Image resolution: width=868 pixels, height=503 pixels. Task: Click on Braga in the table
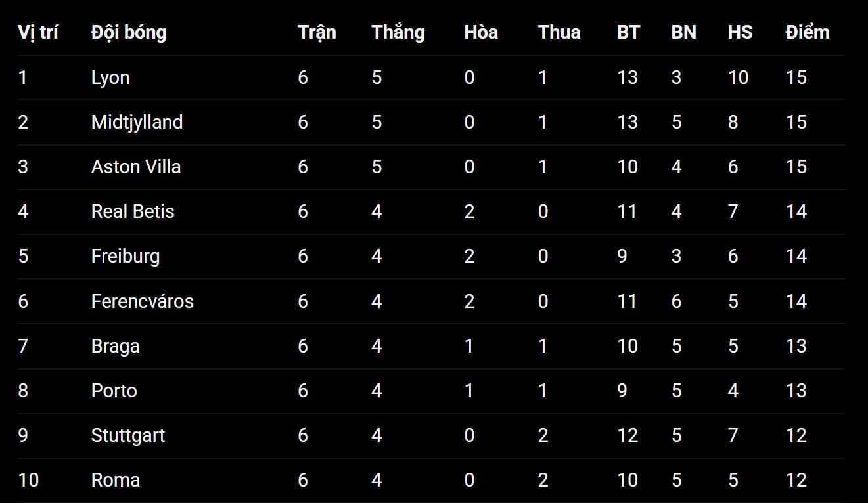click(x=116, y=346)
